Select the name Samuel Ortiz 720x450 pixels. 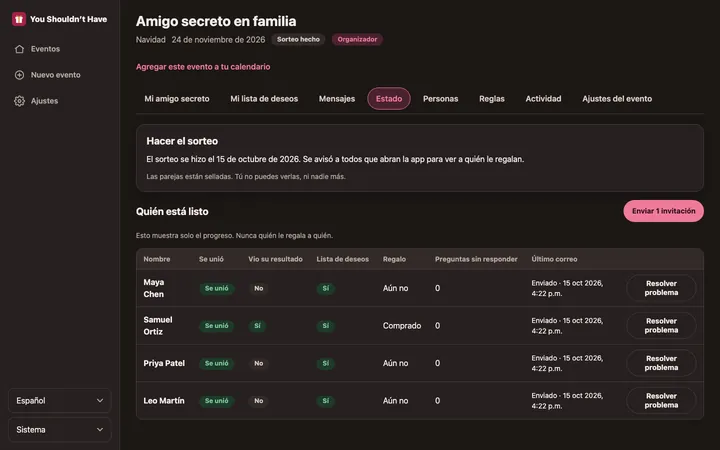pyautogui.click(x=158, y=326)
